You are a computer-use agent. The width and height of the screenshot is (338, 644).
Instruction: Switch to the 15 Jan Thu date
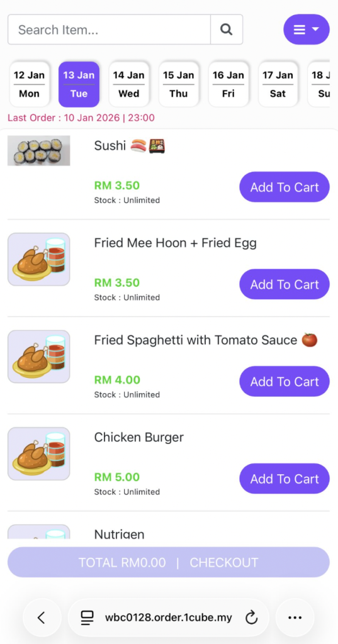[179, 84]
